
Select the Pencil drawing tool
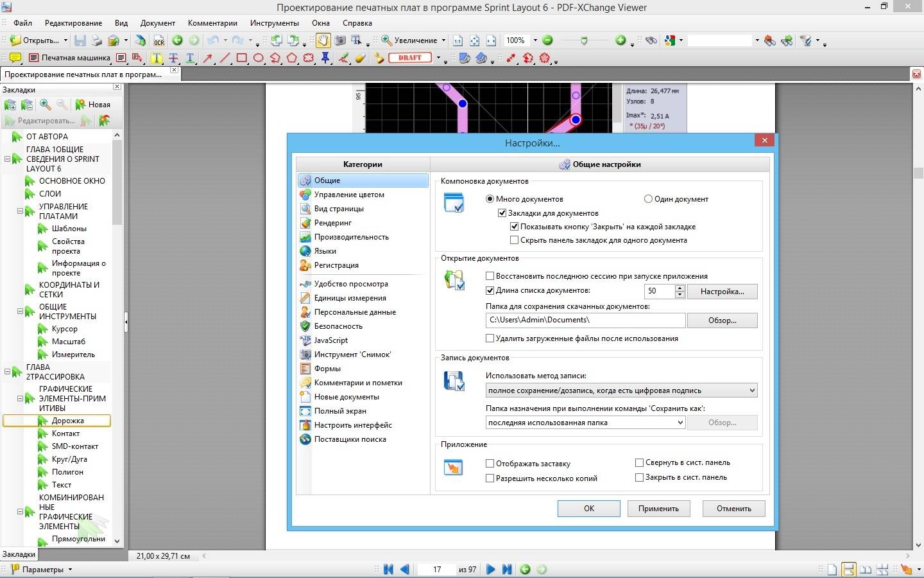(343, 58)
